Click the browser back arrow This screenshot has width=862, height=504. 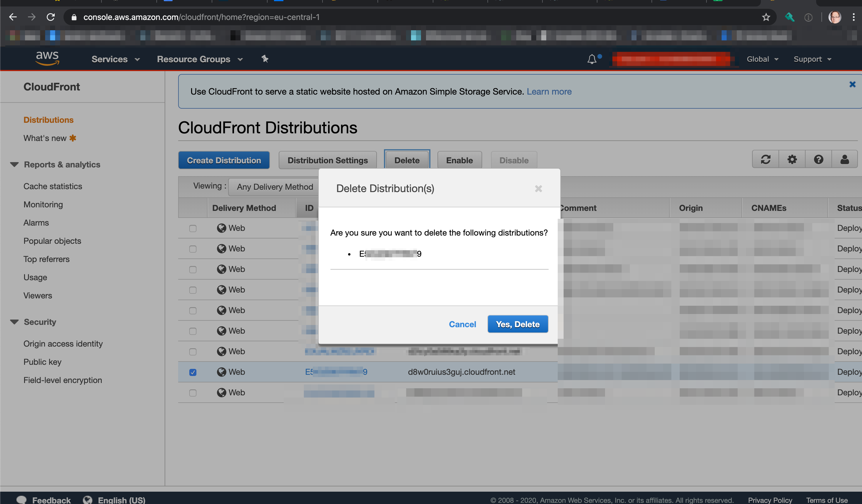tap(13, 17)
